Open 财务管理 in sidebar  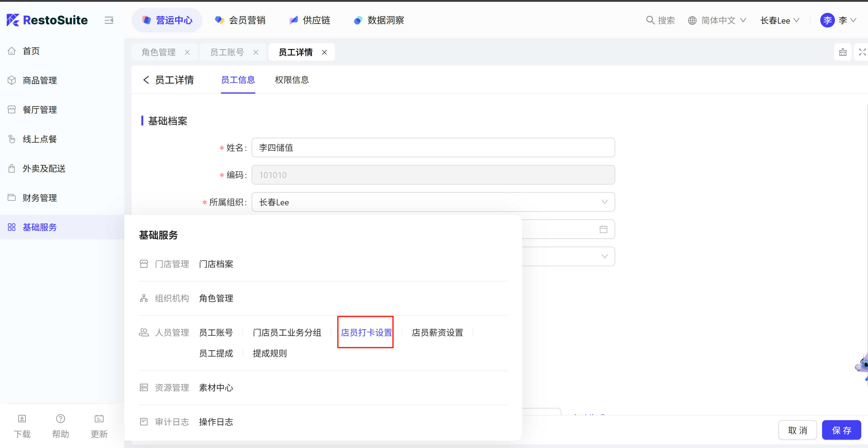coord(39,197)
